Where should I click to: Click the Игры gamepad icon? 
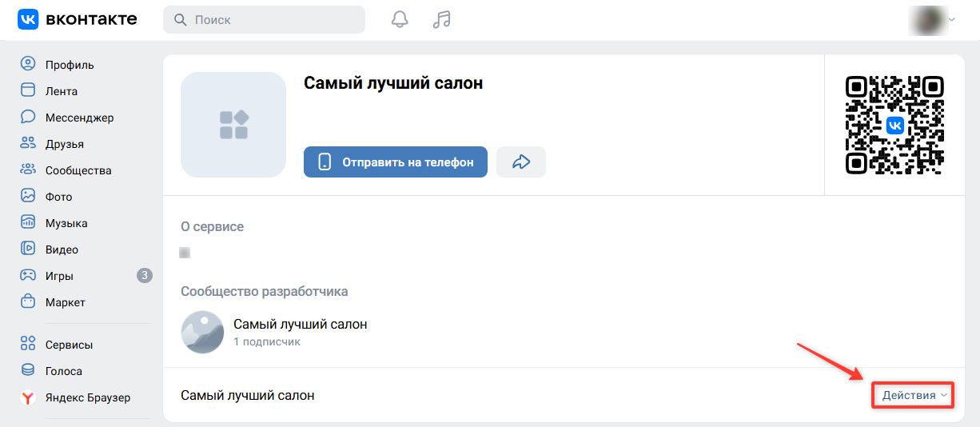coord(28,275)
